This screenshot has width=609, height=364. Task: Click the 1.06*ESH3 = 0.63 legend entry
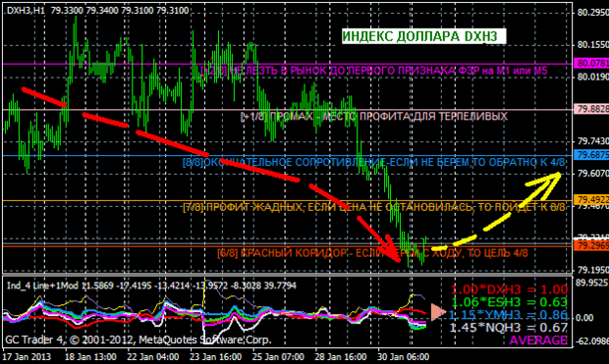click(509, 302)
